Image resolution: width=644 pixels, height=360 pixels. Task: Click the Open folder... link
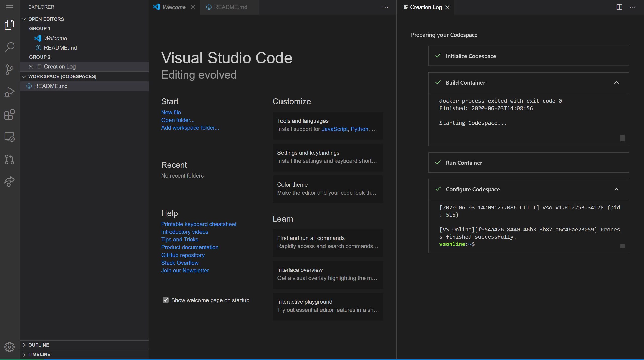tap(178, 120)
